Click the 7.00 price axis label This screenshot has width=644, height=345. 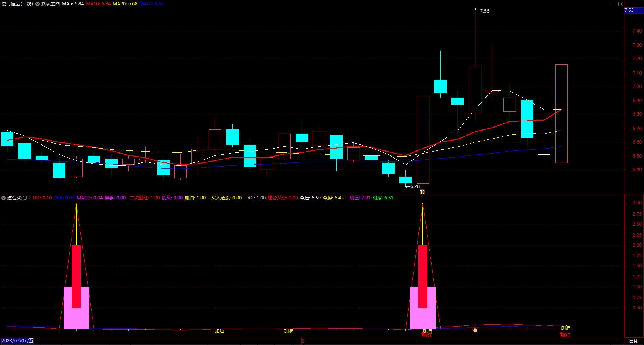click(x=637, y=87)
